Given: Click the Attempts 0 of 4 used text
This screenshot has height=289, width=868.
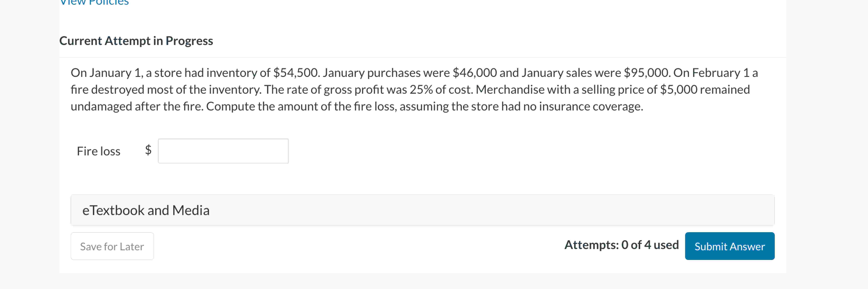Looking at the screenshot, I should coord(621,245).
